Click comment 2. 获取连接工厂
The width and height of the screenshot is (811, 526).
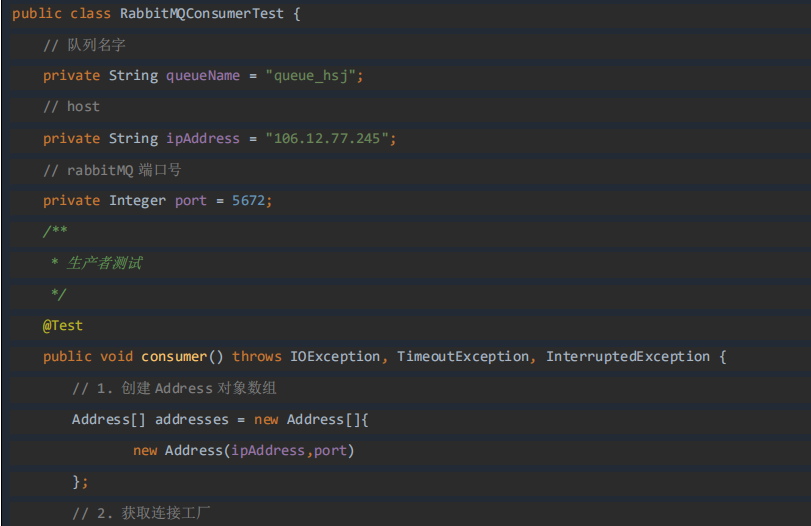click(x=141, y=513)
